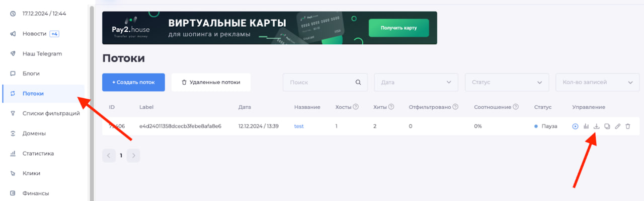The width and height of the screenshot is (644, 201).
Task: Click the Потоки refresh arrows icon
Action: click(13, 94)
